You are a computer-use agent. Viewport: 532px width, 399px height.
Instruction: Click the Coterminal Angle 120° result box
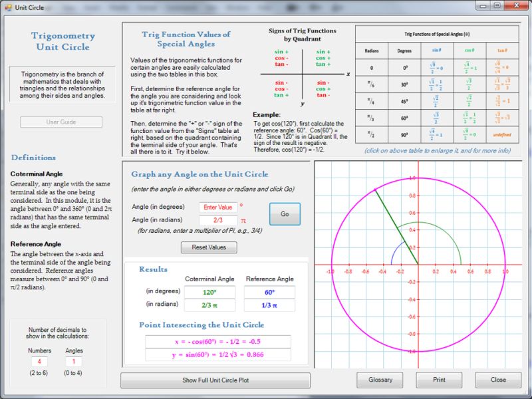pyautogui.click(x=211, y=293)
